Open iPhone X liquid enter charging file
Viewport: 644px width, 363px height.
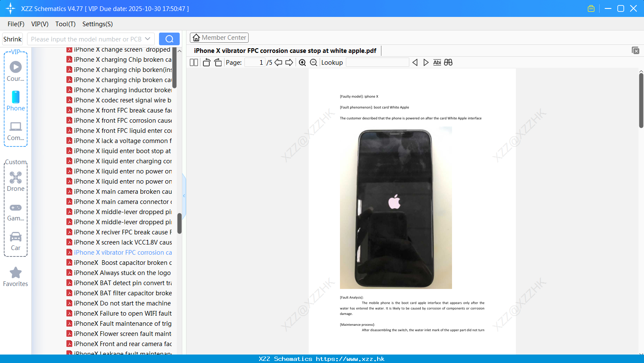click(x=119, y=161)
